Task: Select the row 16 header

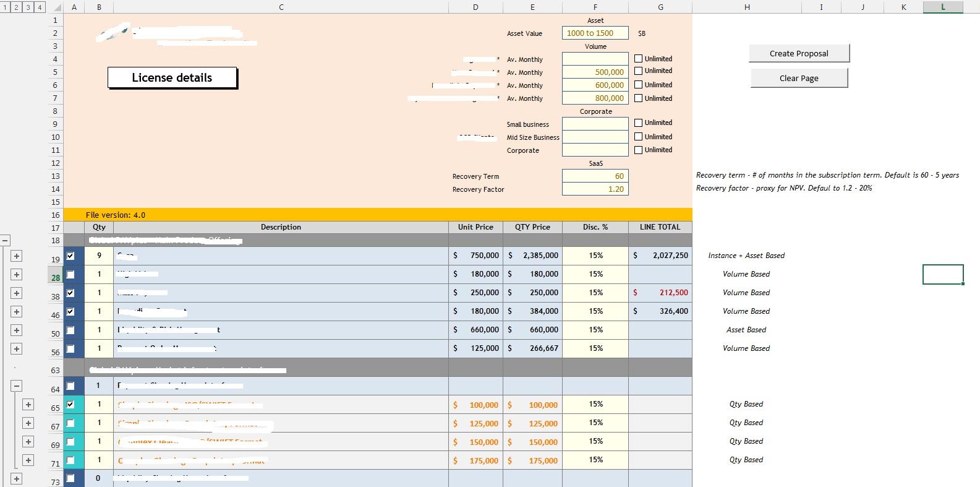Action: coord(55,215)
